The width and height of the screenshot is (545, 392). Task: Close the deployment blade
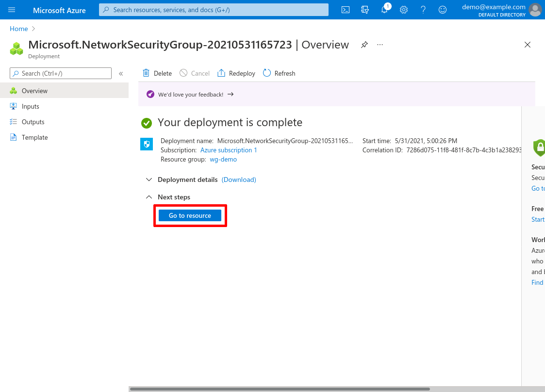[x=527, y=45]
